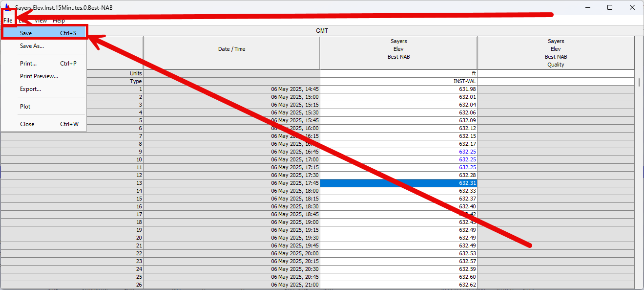
Task: Click the Export... menu option
Action: 30,89
